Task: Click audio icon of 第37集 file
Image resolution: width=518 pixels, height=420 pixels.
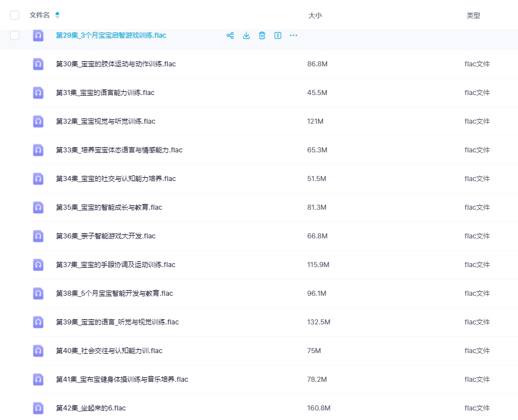Action: click(38, 265)
